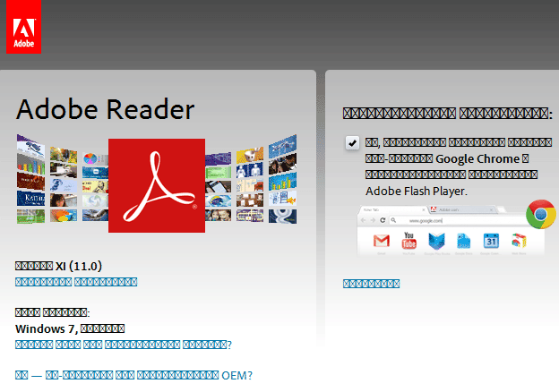Click the Adobe logo in the header
Screen dimensions: 559x392
23,27
